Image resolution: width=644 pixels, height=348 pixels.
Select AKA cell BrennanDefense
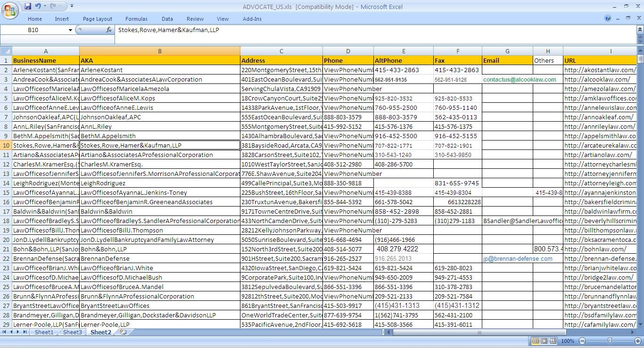pos(160,258)
